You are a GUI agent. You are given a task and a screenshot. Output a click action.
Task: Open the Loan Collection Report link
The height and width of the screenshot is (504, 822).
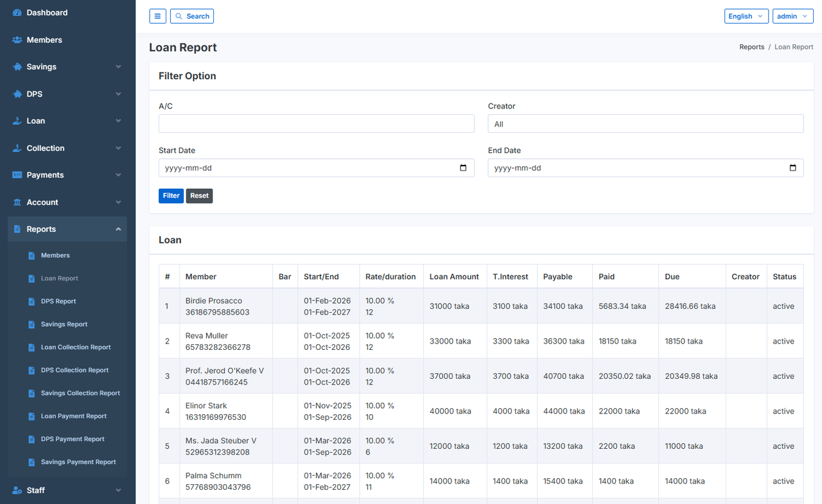tap(76, 347)
